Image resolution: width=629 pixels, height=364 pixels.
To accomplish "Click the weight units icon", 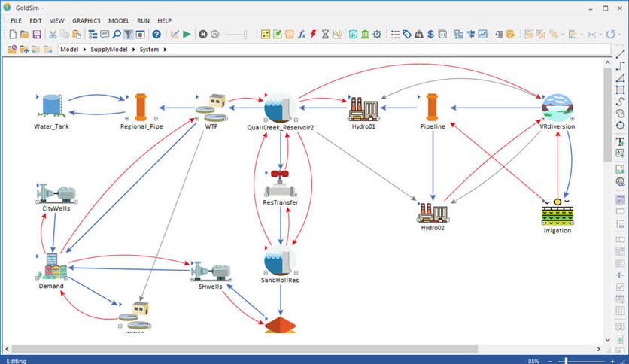I will (419, 35).
